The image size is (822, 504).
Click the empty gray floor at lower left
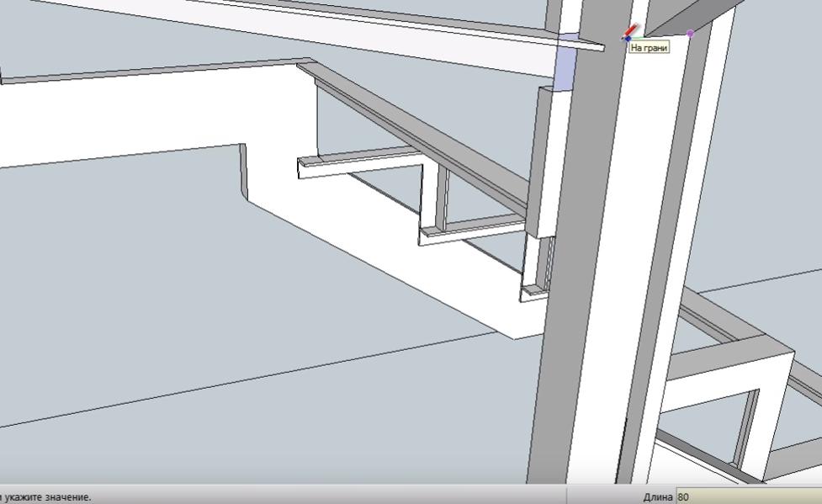point(168,294)
